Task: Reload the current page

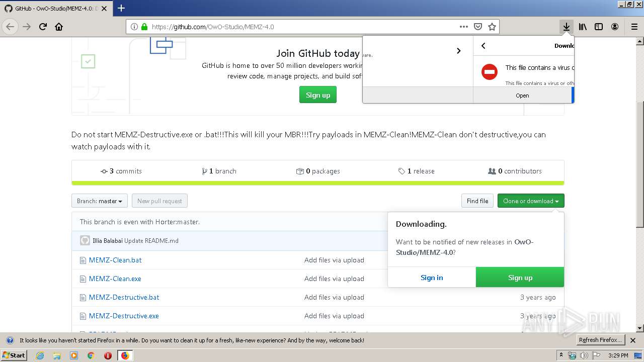Action: pyautogui.click(x=43, y=27)
